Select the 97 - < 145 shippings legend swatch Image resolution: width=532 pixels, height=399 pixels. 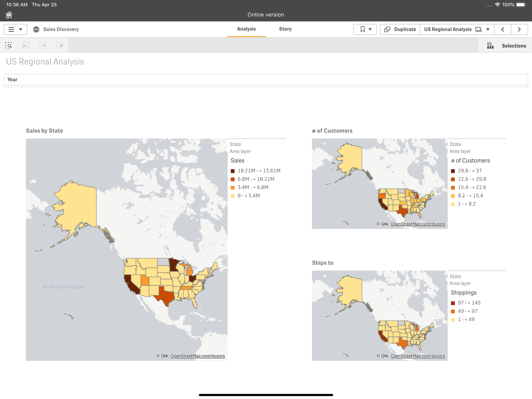pyautogui.click(x=453, y=303)
